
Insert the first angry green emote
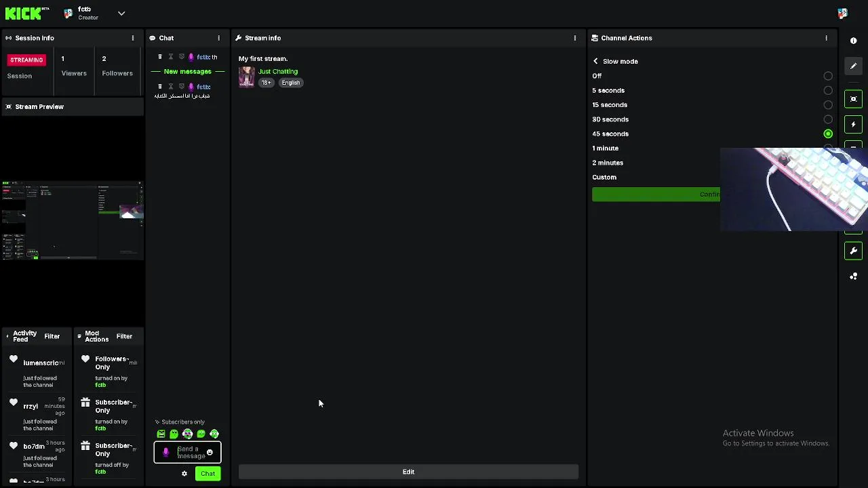tap(161, 434)
